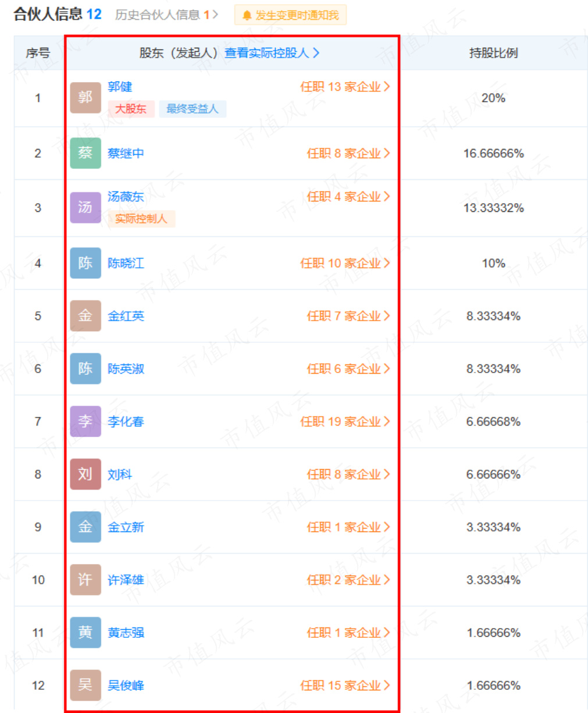Expand 李化春's 任职 19 家企业 list
Screen dimensions: 588x713
tap(345, 421)
